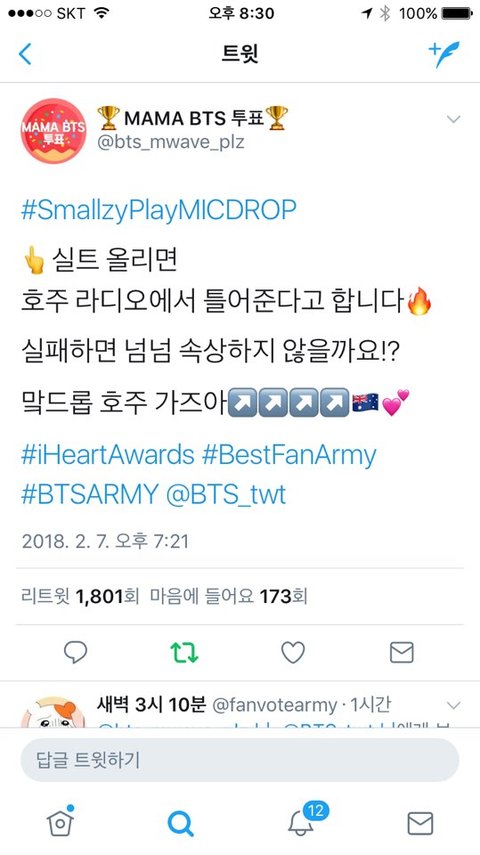This screenshot has height=855, width=480.
Task: Open the Search tab magnifier icon
Action: coord(180,823)
